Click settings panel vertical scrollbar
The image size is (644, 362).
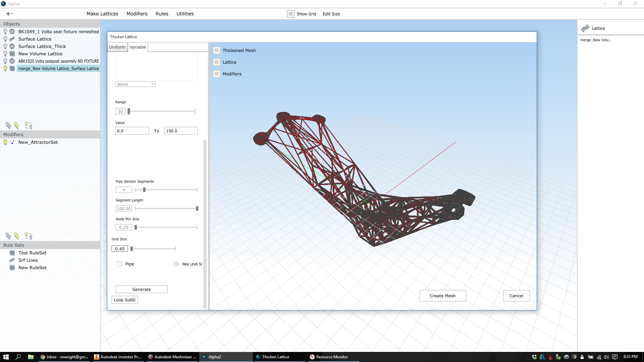coord(205,224)
